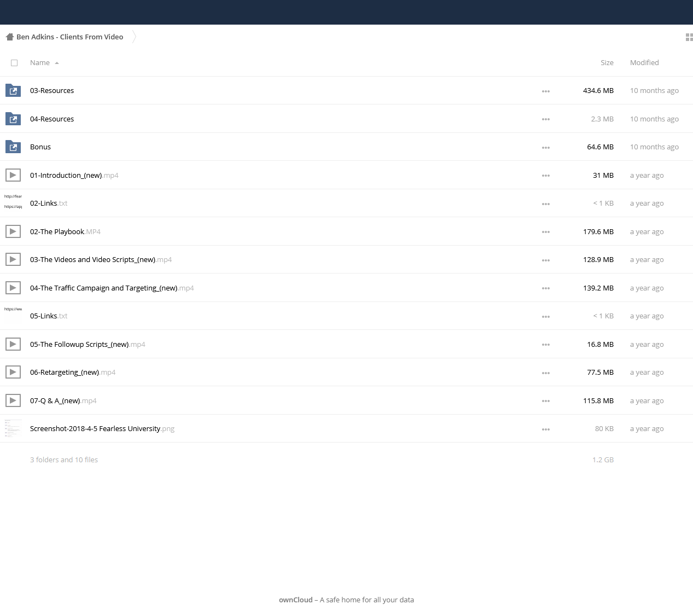Open file 05-The Followup Scripts_(new).mp4

[x=88, y=344]
